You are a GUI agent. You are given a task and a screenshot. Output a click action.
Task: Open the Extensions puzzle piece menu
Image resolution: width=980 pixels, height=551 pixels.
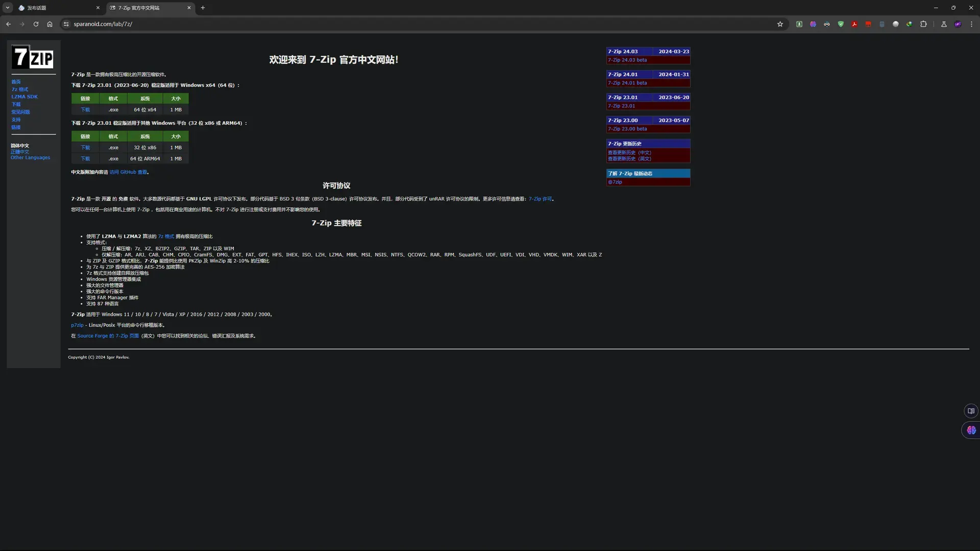923,24
